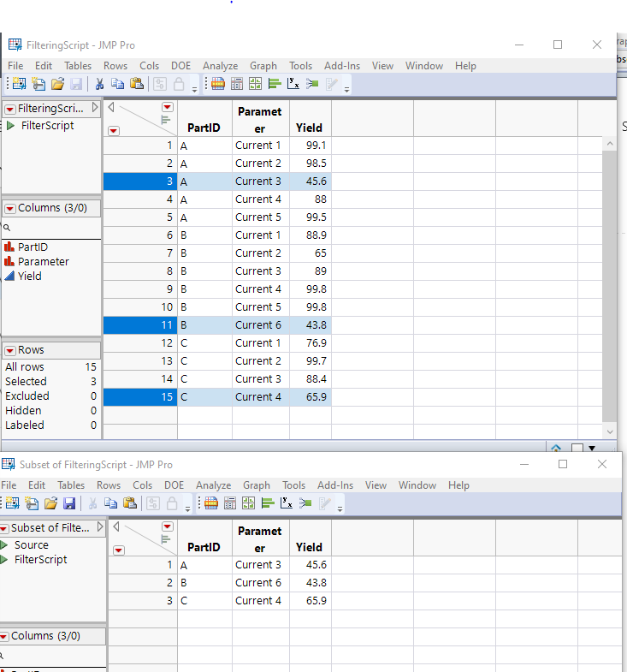This screenshot has width=627, height=672.
Task: Click the Home icon in FilteringScript status bar
Action: point(556,449)
